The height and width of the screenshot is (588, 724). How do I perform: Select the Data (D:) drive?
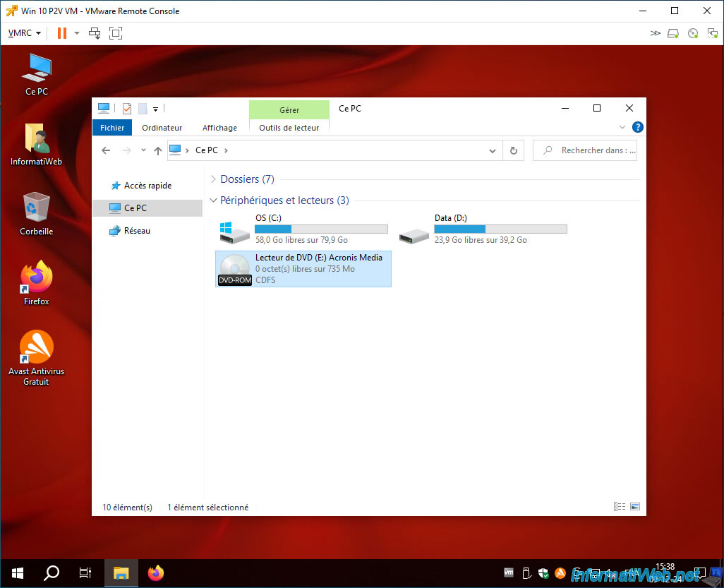click(483, 229)
